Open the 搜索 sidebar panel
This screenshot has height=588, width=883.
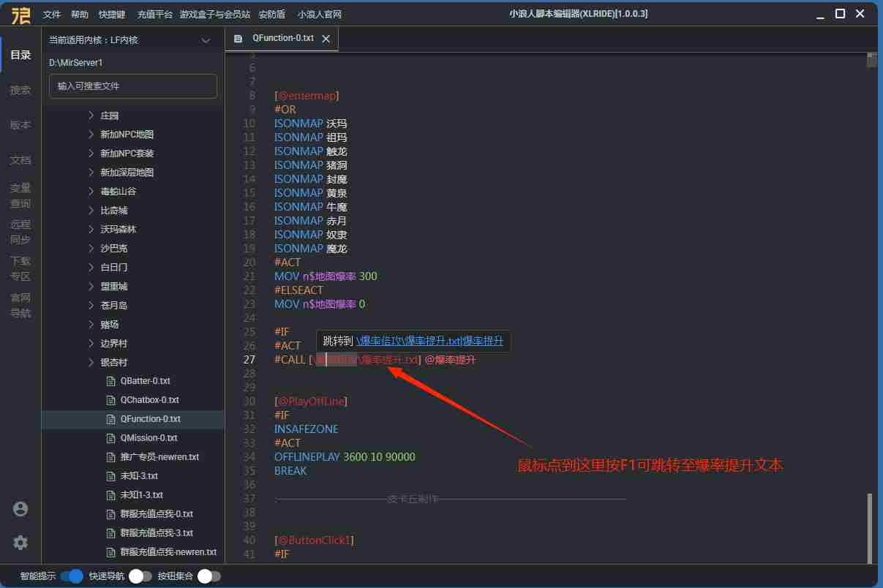pyautogui.click(x=20, y=90)
